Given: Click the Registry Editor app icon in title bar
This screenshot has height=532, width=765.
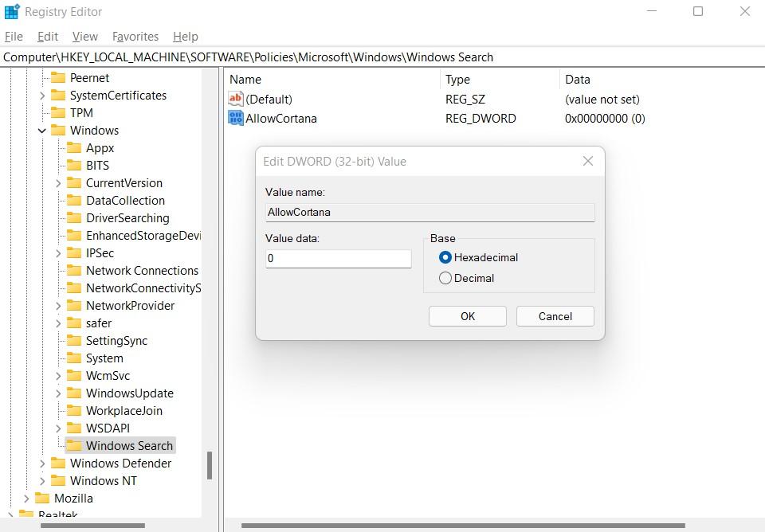Looking at the screenshot, I should click(x=12, y=12).
